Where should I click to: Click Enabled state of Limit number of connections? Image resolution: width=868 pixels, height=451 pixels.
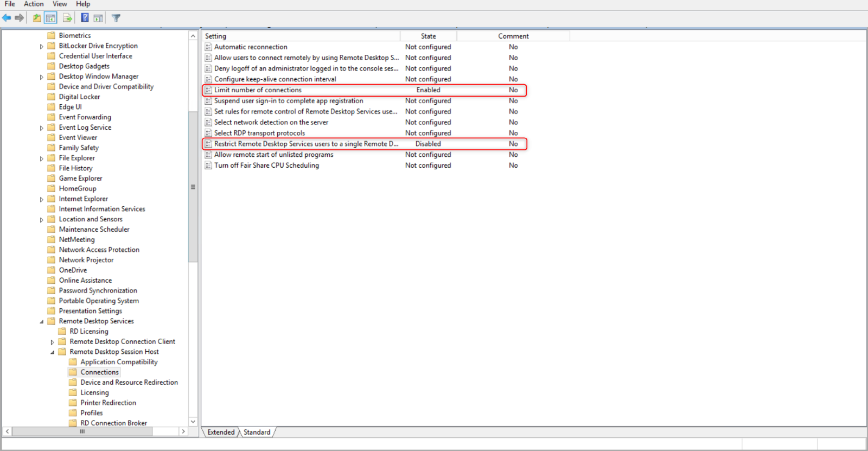[428, 90]
